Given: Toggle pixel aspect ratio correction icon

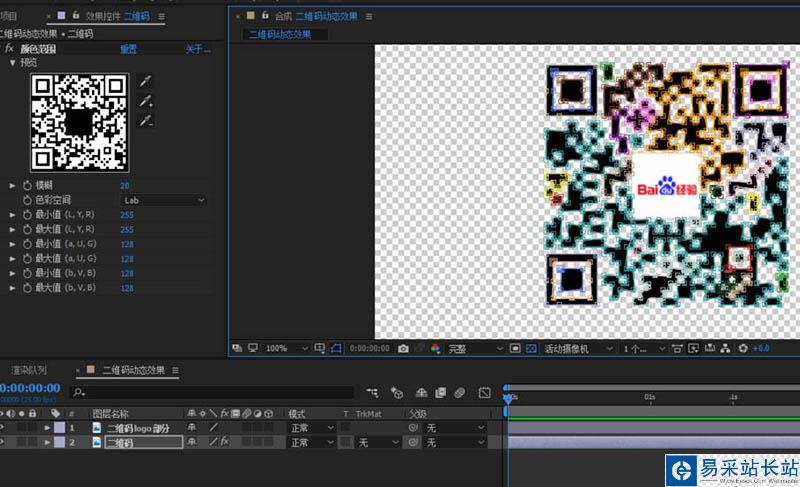Looking at the screenshot, I should coord(677,348).
